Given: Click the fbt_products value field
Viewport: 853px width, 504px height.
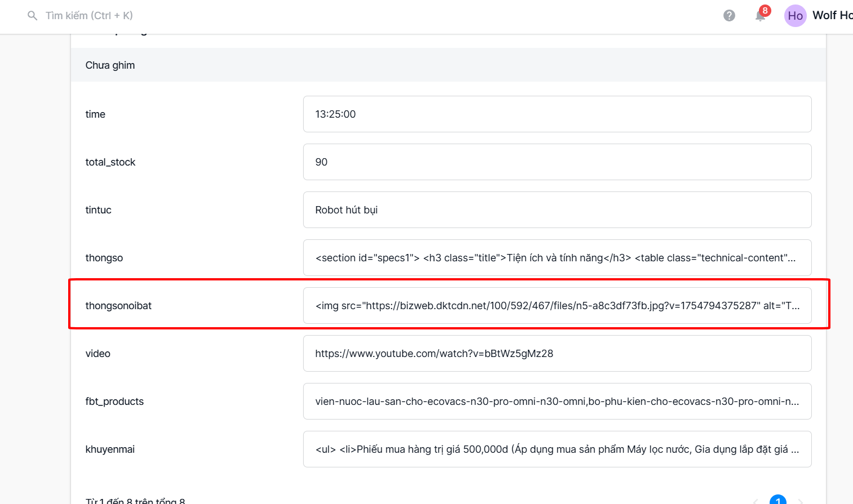Looking at the screenshot, I should [557, 402].
